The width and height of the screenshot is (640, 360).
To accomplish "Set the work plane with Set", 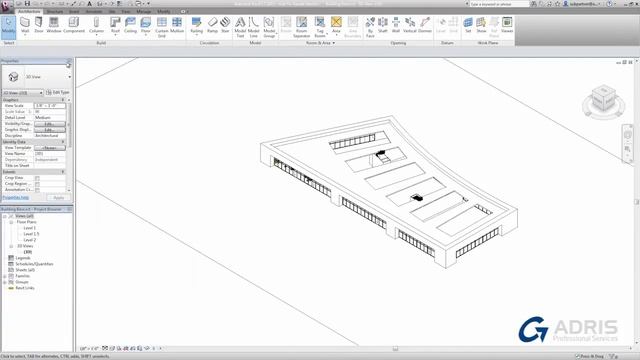I will tap(468, 25).
